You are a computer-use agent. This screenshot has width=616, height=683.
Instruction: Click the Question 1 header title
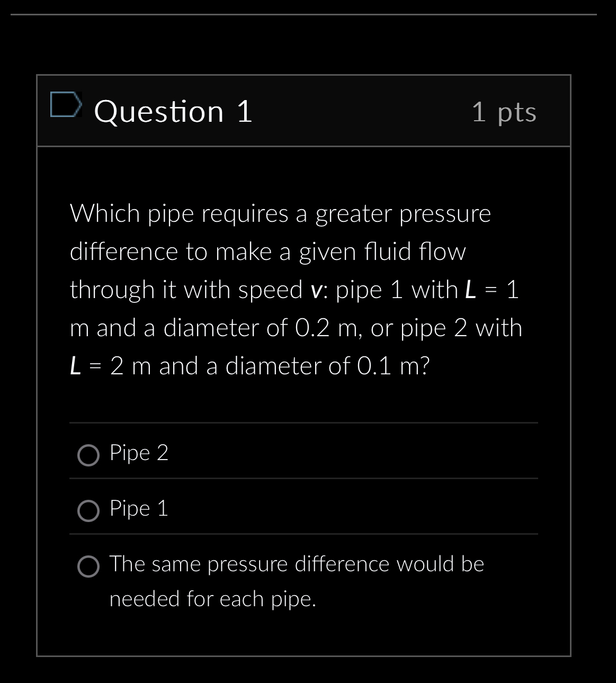pyautogui.click(x=173, y=111)
